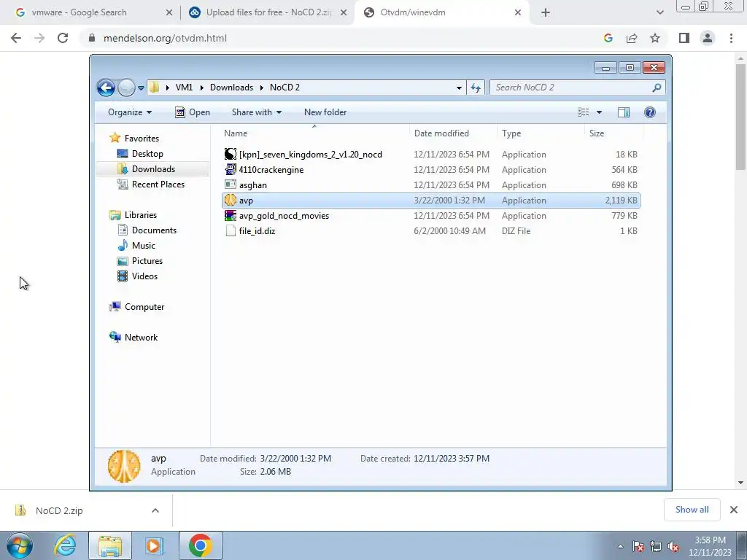Sort by Date modified column header
747x560 pixels.
pyautogui.click(x=452, y=133)
